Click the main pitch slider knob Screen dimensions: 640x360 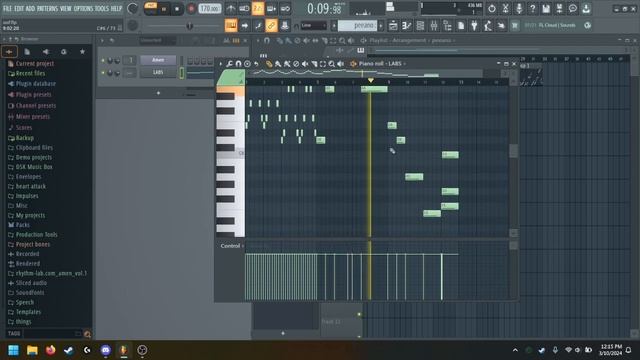[189, 26]
